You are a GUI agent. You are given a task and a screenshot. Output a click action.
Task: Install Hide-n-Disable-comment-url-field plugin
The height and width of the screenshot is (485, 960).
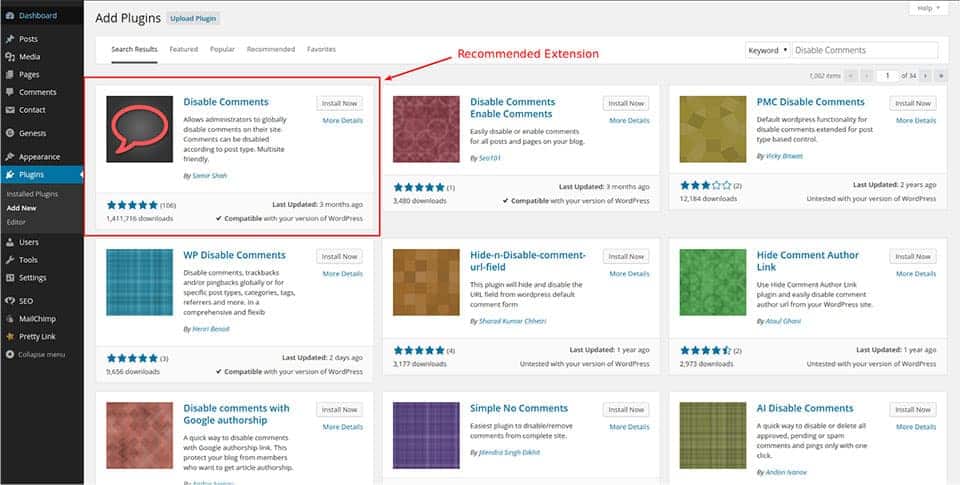tap(626, 257)
